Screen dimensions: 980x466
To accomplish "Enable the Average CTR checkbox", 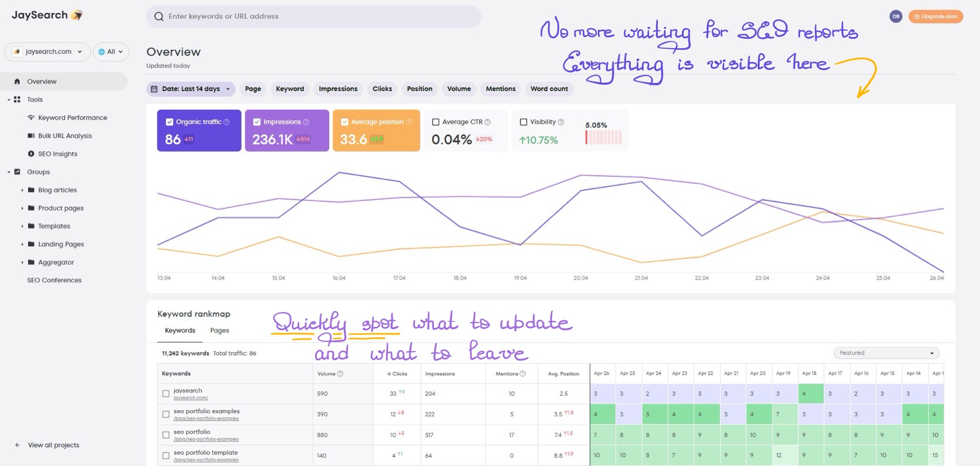I will tap(436, 122).
